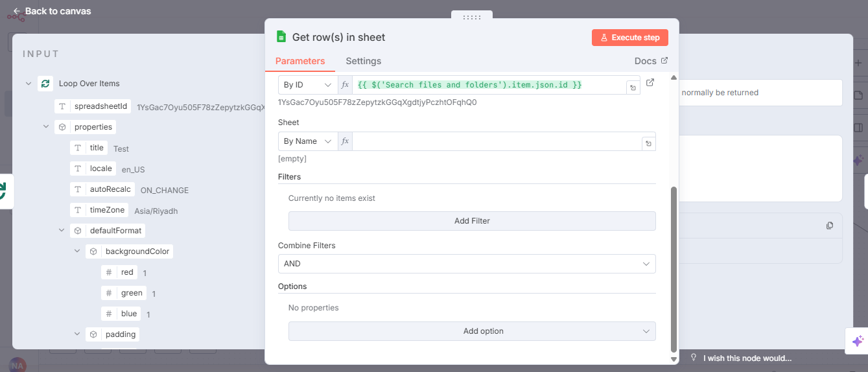Click the Google Sheets node icon
868x372 pixels.
[x=281, y=38]
